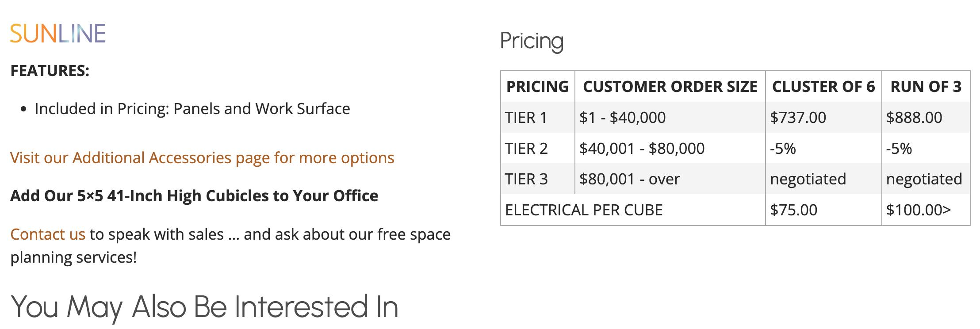
Task: Click the $1 - $40,000 order size cell
Action: tap(622, 118)
